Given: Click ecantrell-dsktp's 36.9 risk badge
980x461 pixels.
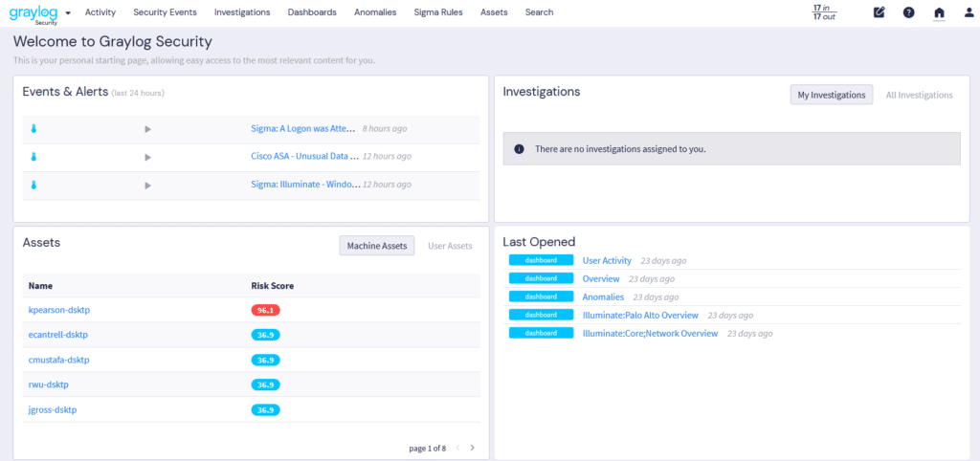Looking at the screenshot, I should point(266,335).
